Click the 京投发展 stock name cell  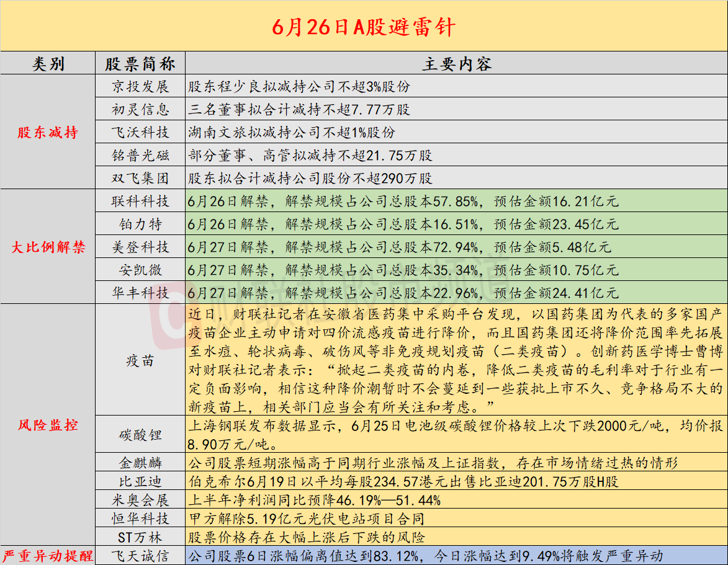(x=140, y=87)
